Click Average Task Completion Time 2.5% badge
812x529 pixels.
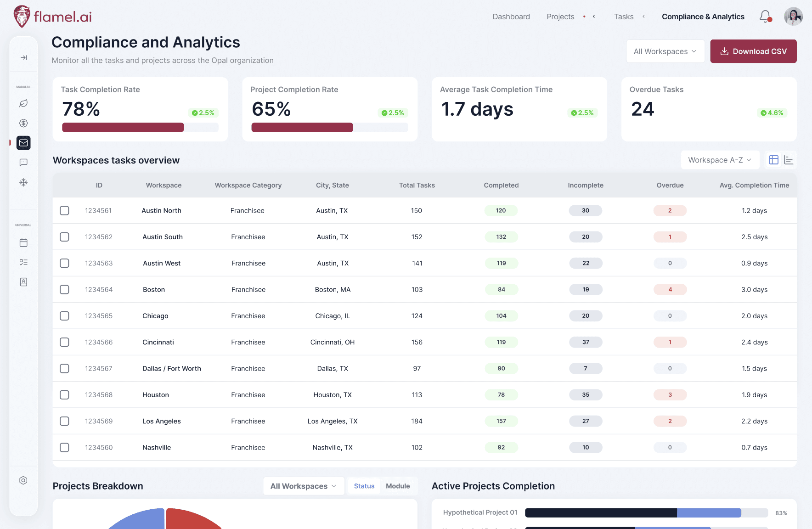[582, 113]
